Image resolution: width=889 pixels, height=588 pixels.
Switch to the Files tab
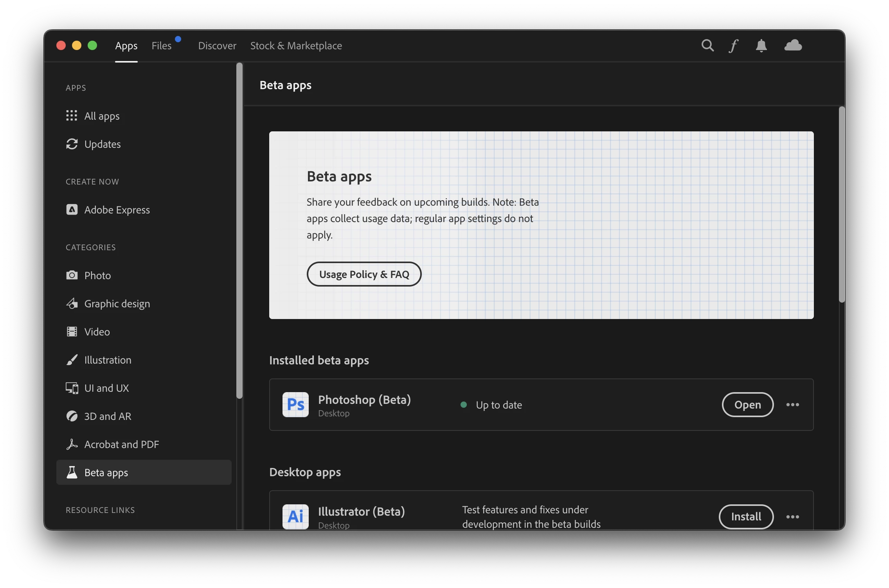point(162,46)
